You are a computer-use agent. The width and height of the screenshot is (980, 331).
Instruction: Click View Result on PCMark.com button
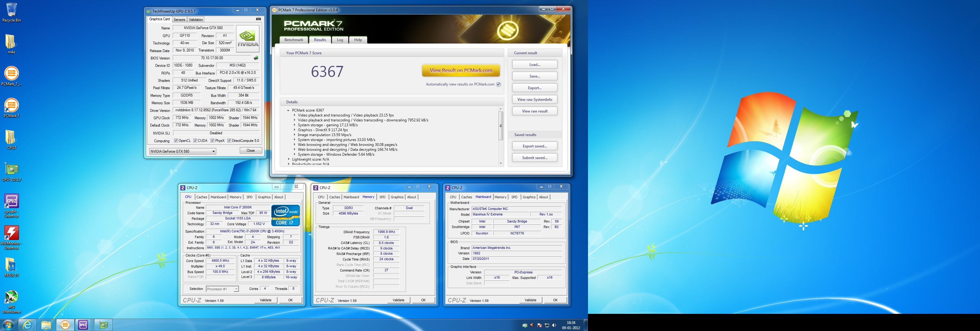(x=461, y=70)
